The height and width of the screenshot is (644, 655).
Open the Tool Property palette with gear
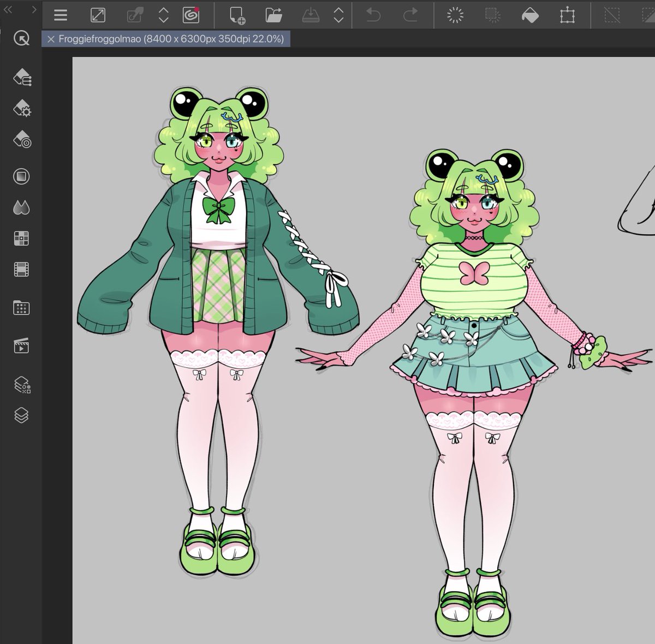tap(22, 108)
